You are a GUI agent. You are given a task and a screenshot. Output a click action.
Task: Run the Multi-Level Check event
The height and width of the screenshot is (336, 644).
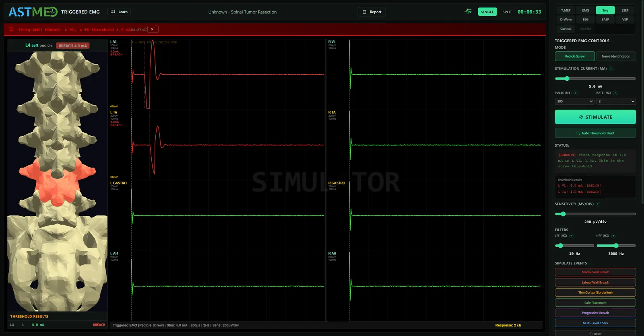click(x=595, y=323)
